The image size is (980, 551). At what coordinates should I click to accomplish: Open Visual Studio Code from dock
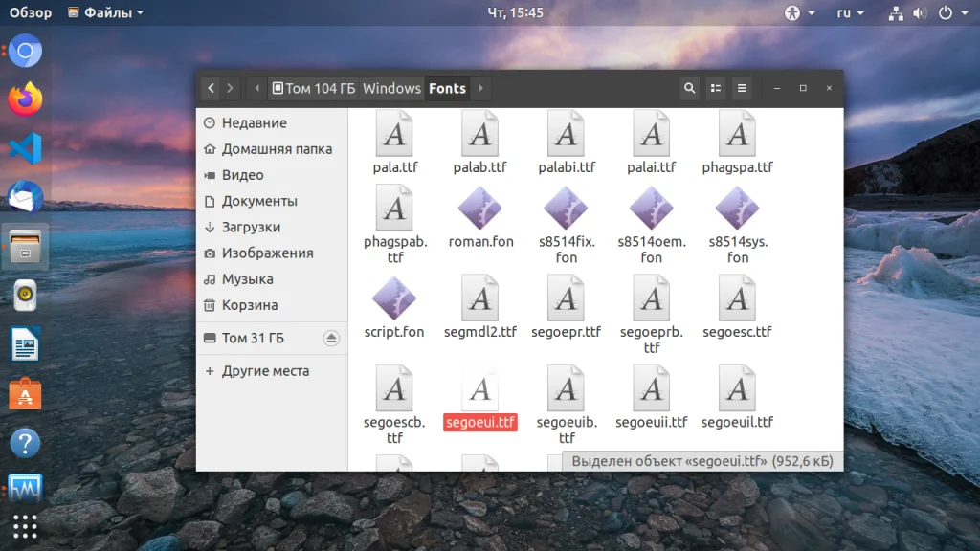(x=25, y=148)
